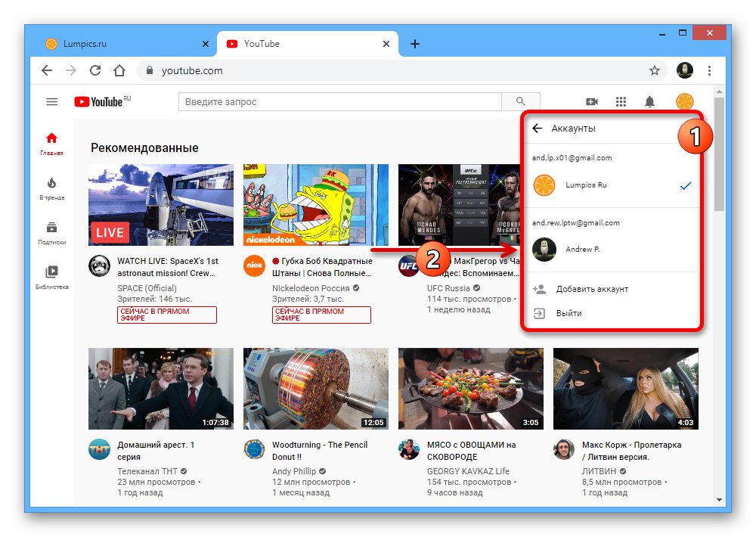The image size is (756, 537).
Task: Open the UFC fighters video thumbnail
Action: click(460, 204)
